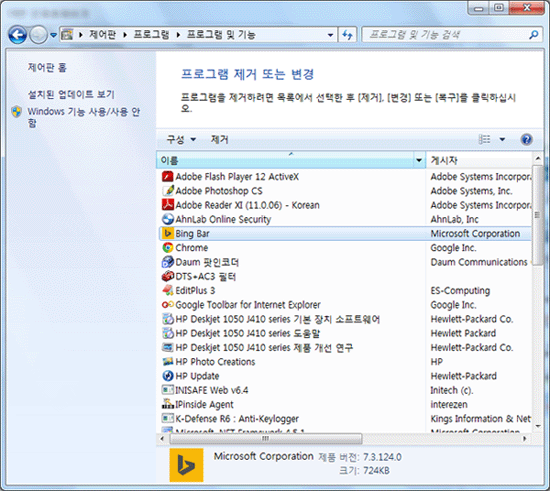Select the HP Update icon
550x491 pixels.
coord(168,376)
